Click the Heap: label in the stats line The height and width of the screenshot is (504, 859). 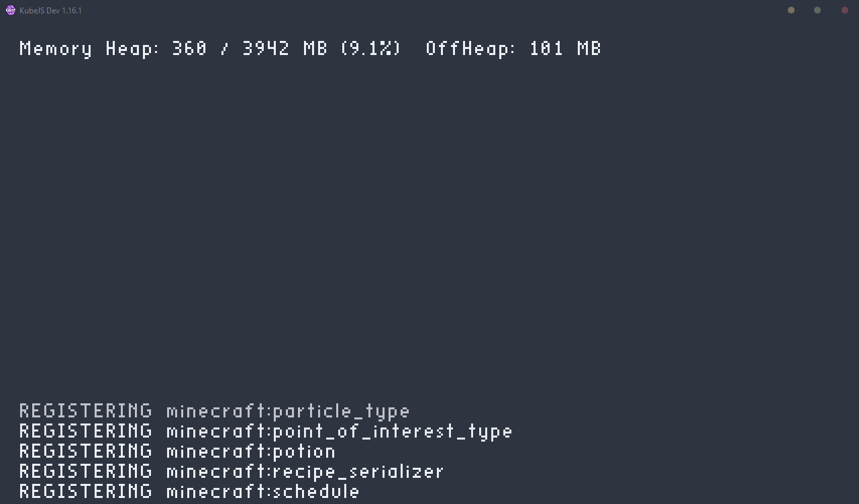coord(132,49)
